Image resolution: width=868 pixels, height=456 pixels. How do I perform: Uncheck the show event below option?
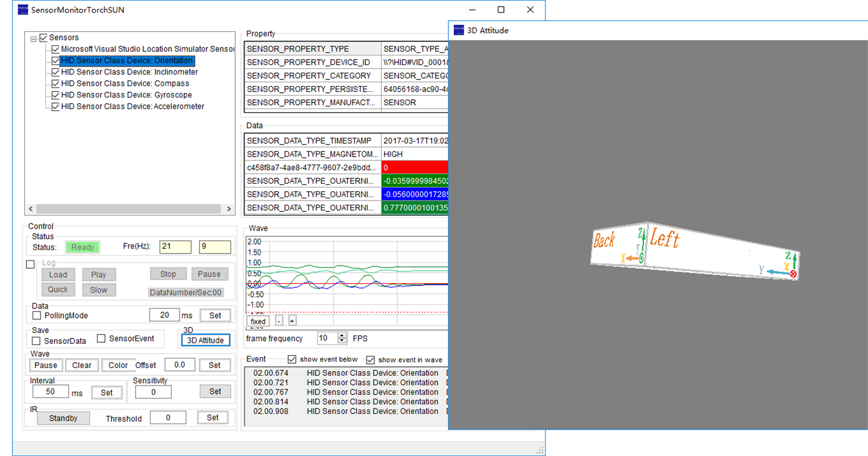pyautogui.click(x=292, y=360)
